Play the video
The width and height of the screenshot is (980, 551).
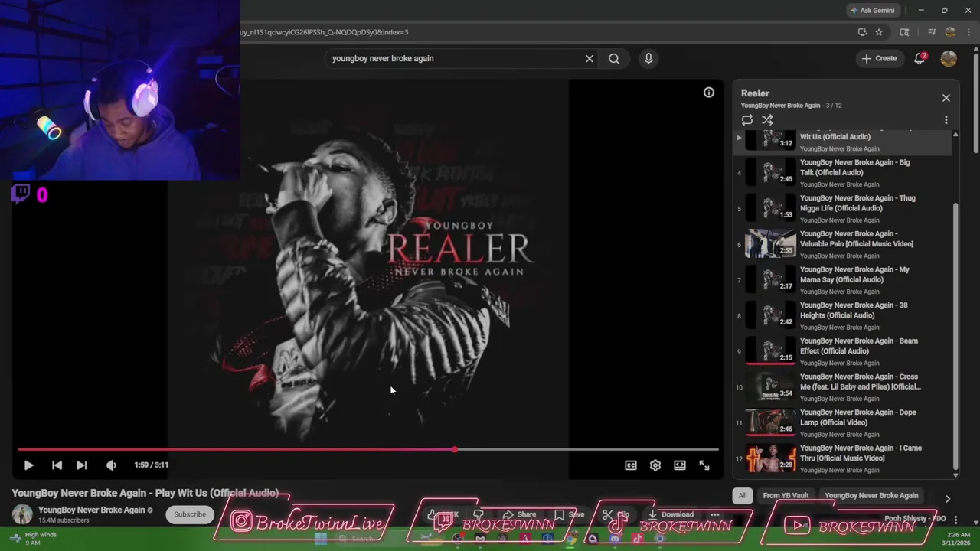coord(28,465)
